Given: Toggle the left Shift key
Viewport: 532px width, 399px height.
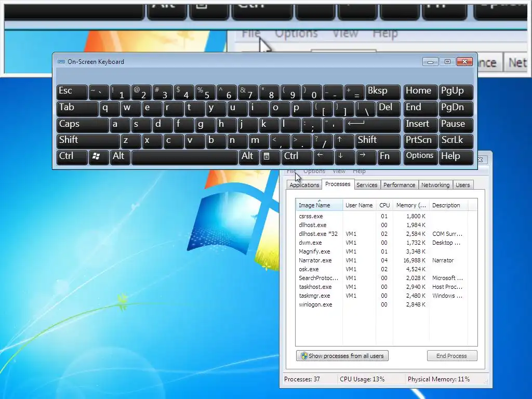Looking at the screenshot, I should point(88,141).
